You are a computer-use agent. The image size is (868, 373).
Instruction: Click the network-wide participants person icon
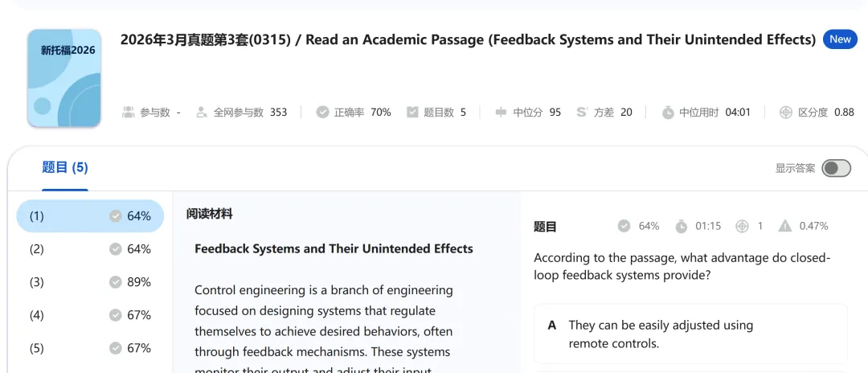coord(202,113)
